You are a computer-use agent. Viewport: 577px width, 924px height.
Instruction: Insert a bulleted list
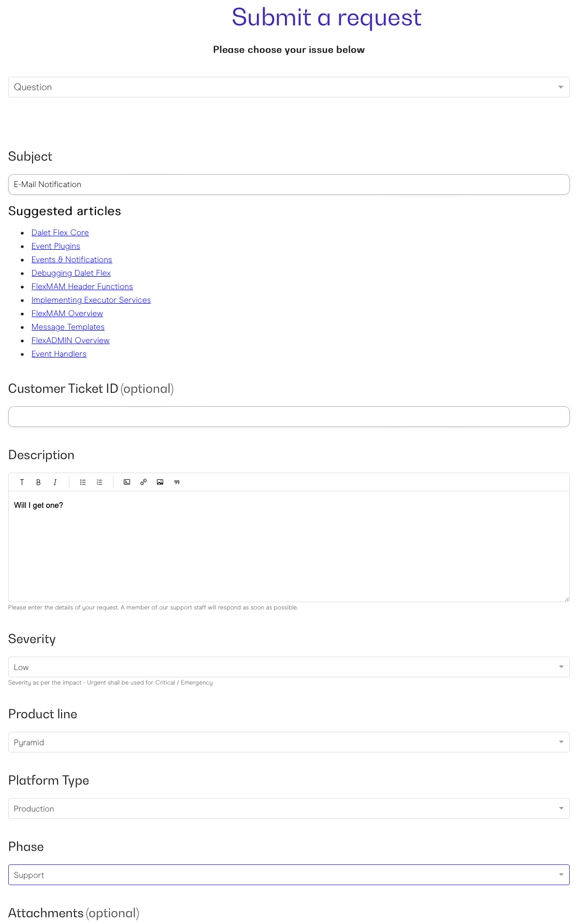(83, 482)
